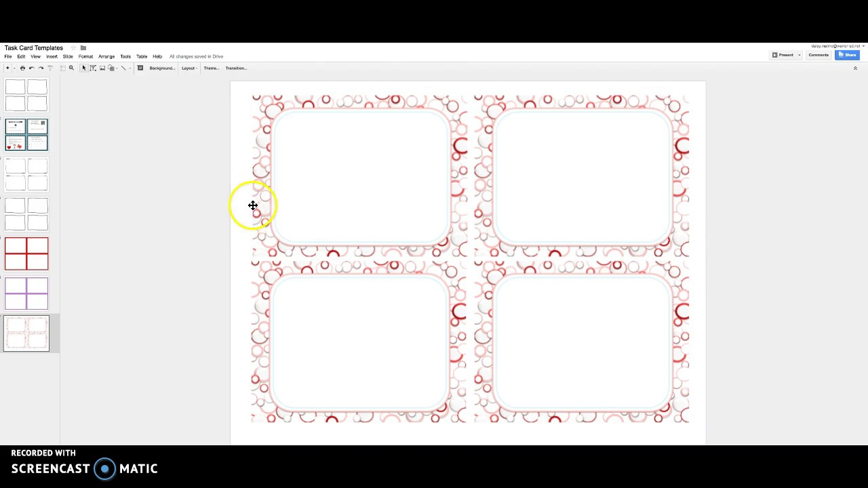Click the Background button
Viewport: 868px width, 488px height.
(162, 68)
